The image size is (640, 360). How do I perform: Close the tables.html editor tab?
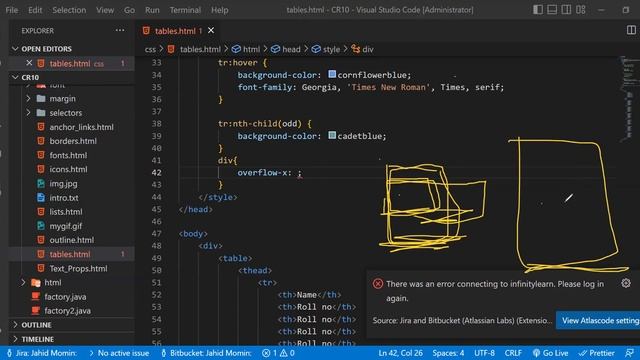(211, 31)
